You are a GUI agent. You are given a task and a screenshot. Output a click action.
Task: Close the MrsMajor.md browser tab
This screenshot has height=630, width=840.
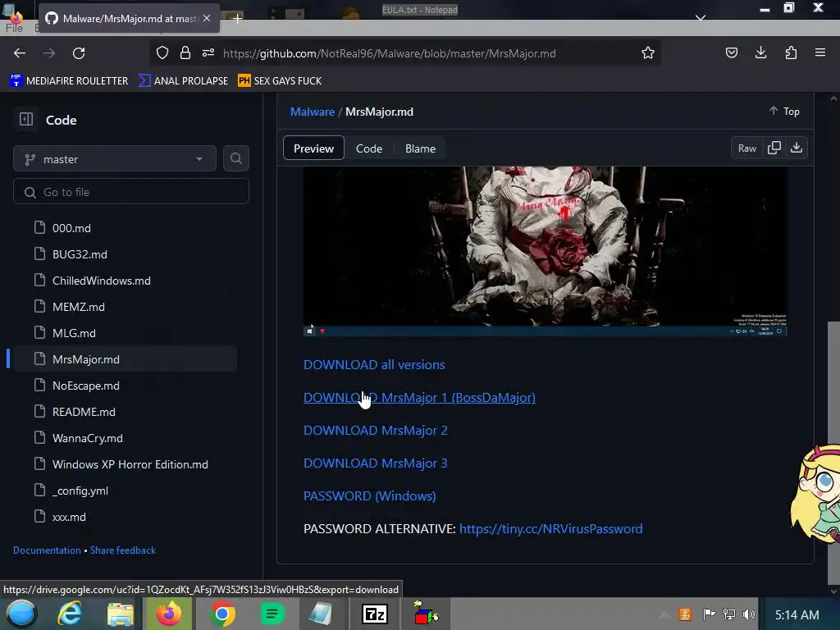207,18
